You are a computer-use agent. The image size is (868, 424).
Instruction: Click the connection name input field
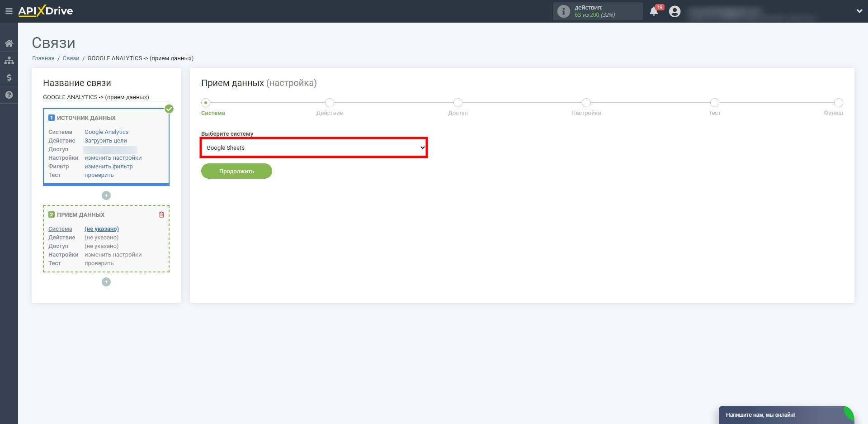(106, 97)
